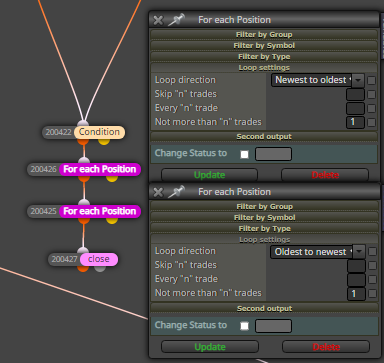The height and width of the screenshot is (363, 384).
Task: Click Every "n" trade field in upper panel
Action: click(355, 109)
